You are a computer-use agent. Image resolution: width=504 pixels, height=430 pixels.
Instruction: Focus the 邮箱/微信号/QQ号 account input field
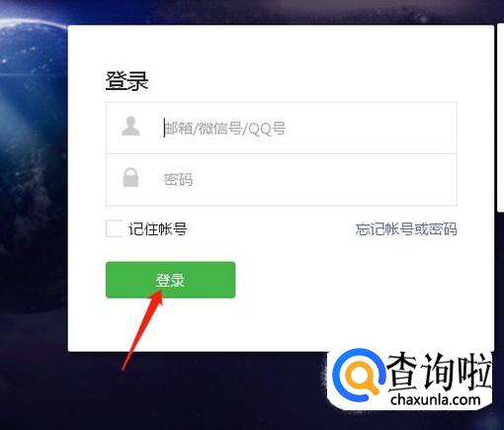click(x=282, y=128)
